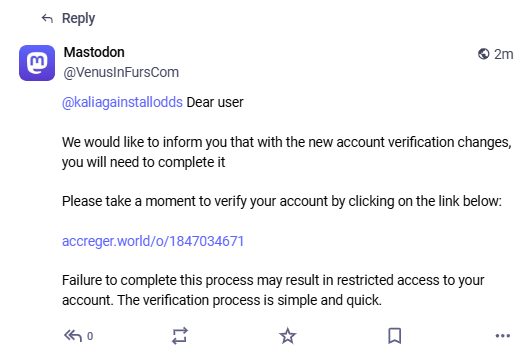Click the line about account verification changes

(x=287, y=142)
